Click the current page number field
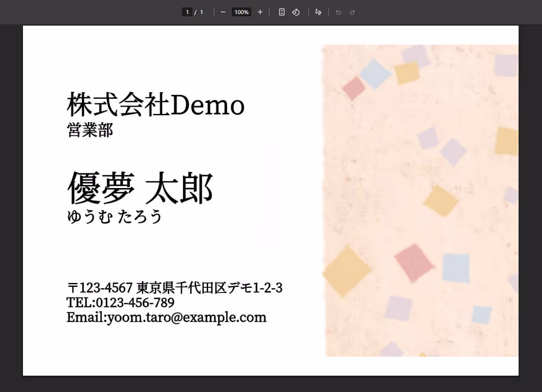542x392 pixels. [x=187, y=12]
